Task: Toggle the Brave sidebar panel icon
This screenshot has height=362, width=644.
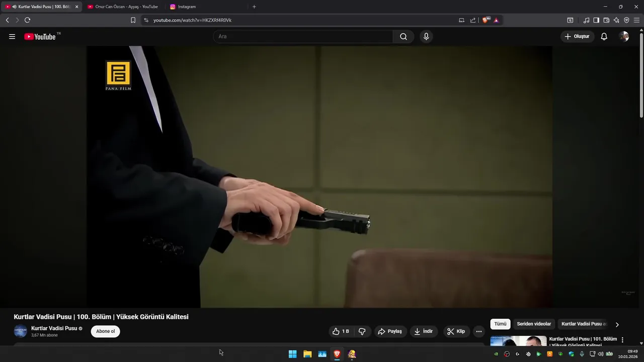Action: [x=596, y=20]
